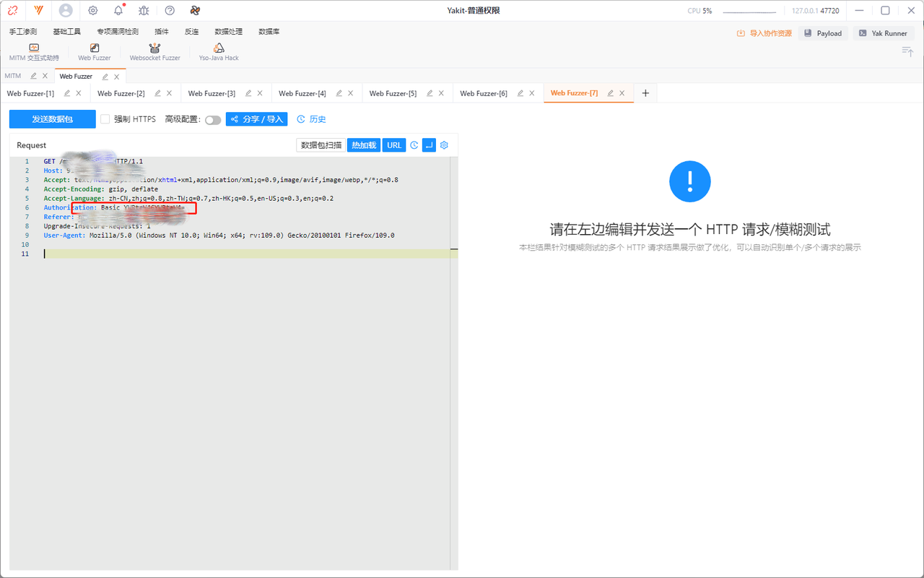Close the Web Fuzzer-[4] tab
The image size is (924, 578).
point(351,93)
